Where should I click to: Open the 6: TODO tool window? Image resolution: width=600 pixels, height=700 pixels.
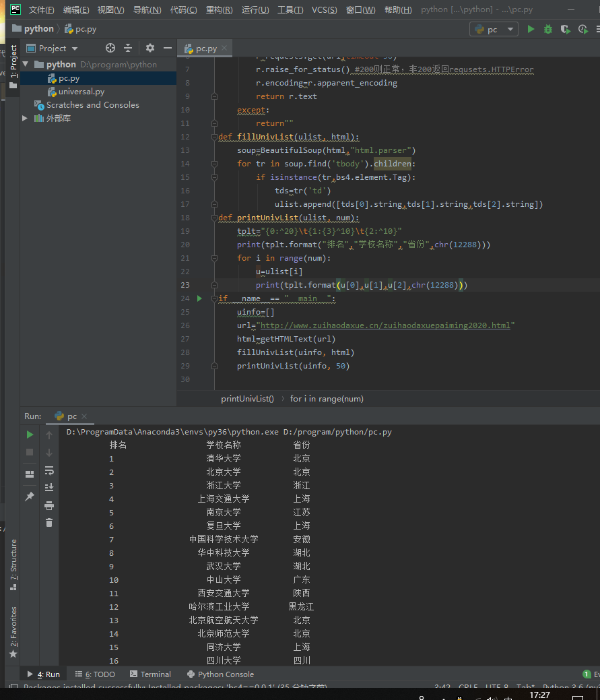(x=94, y=674)
